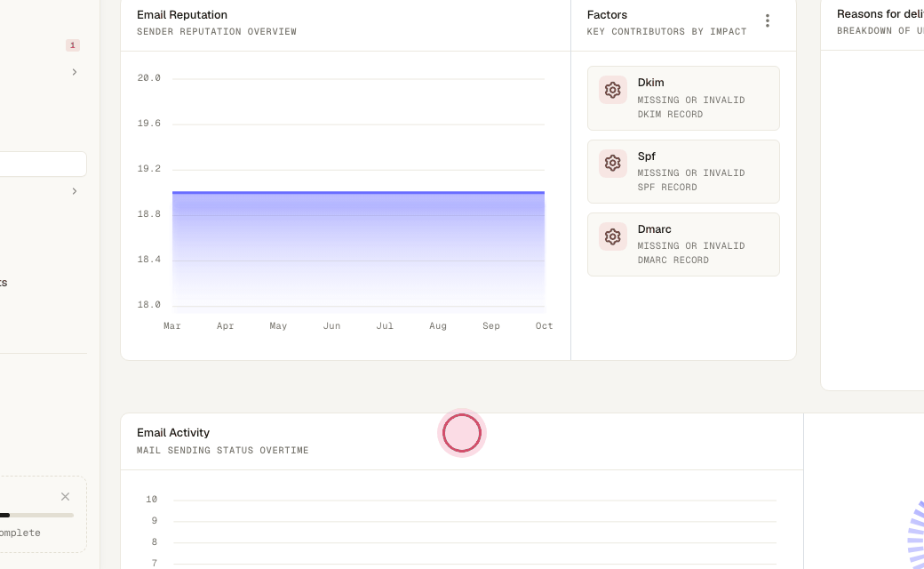Image resolution: width=924 pixels, height=569 pixels.
Task: Click the Mar month label
Action: tap(172, 326)
